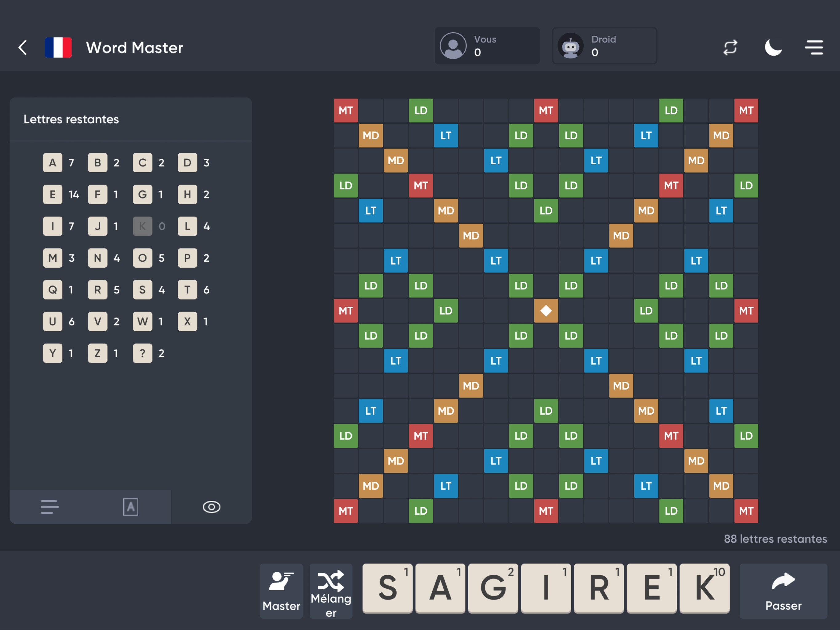840x630 pixels.
Task: Click the back arrow icon
Action: (x=23, y=47)
